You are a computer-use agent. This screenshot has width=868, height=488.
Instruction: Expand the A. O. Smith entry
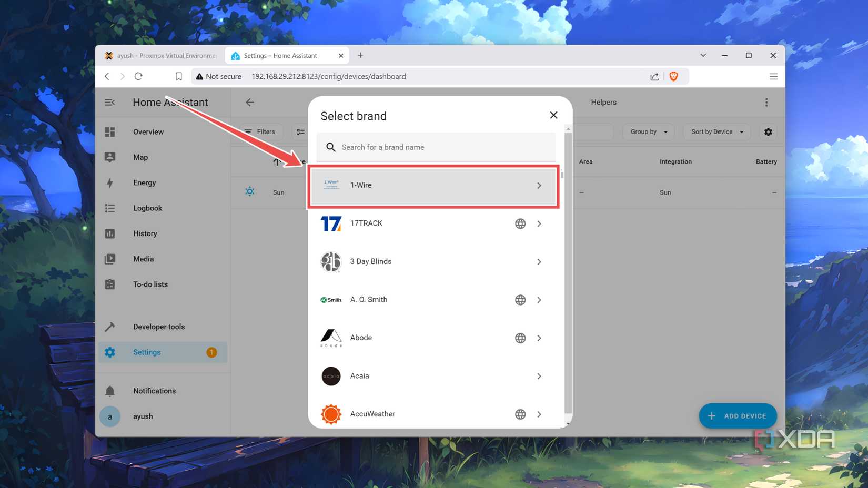tap(539, 300)
